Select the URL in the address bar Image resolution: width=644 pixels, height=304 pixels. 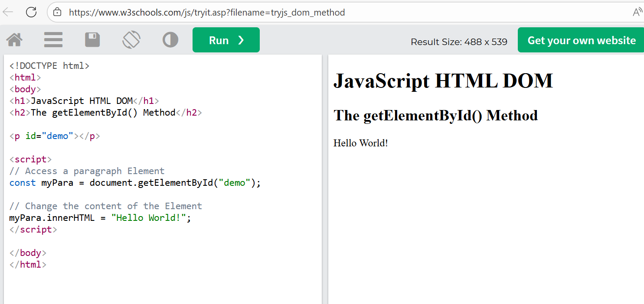207,13
